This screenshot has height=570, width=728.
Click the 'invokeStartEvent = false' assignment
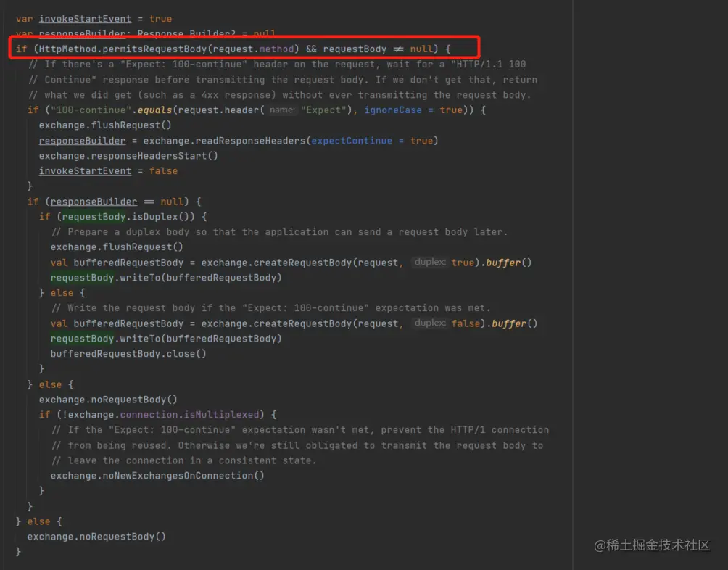[108, 171]
